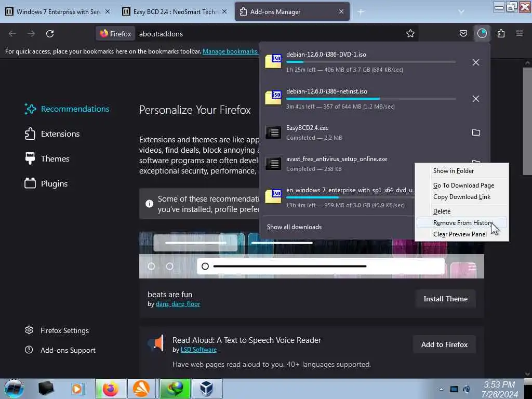Click the debian netinst iso file icon
Screen dimensions: 532x399
[273, 98]
